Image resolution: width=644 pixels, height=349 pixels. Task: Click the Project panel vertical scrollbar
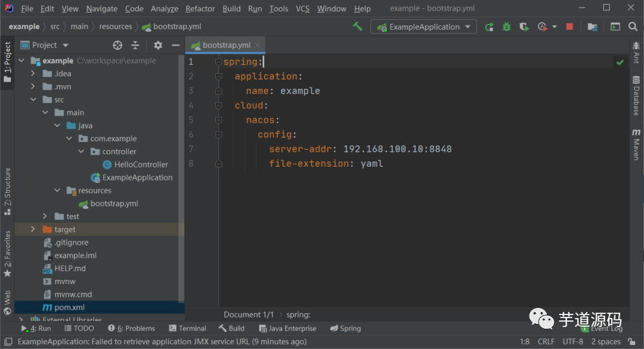[x=181, y=179]
